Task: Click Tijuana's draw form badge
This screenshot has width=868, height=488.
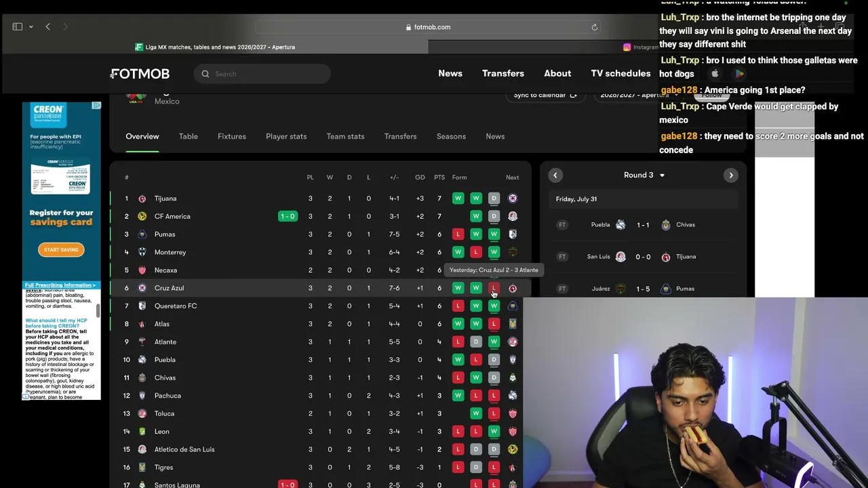Action: click(x=494, y=199)
